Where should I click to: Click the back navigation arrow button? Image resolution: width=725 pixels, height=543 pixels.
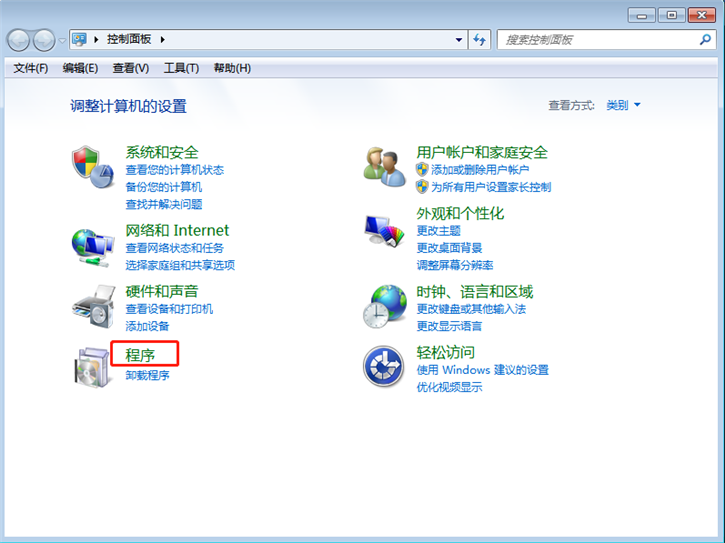(x=18, y=40)
